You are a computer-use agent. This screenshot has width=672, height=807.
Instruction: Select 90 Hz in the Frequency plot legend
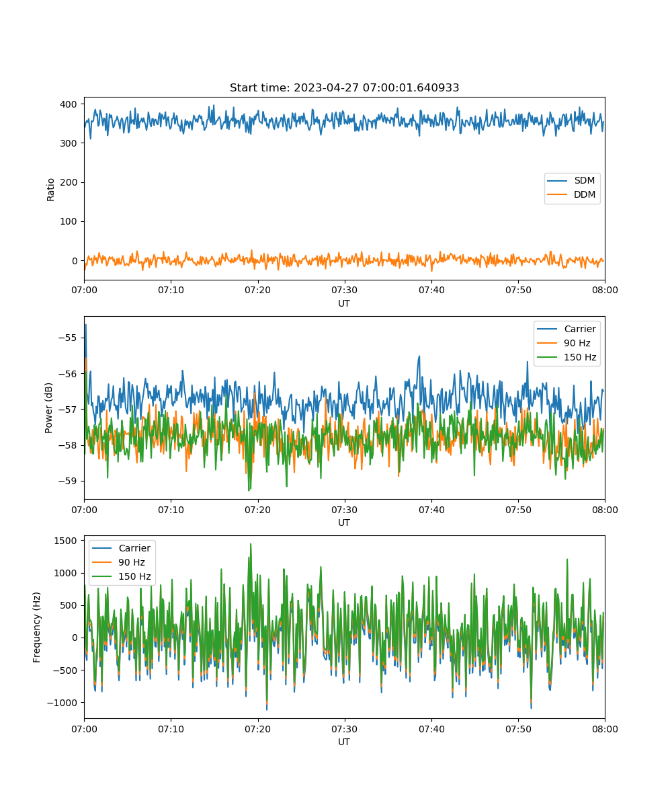132,563
